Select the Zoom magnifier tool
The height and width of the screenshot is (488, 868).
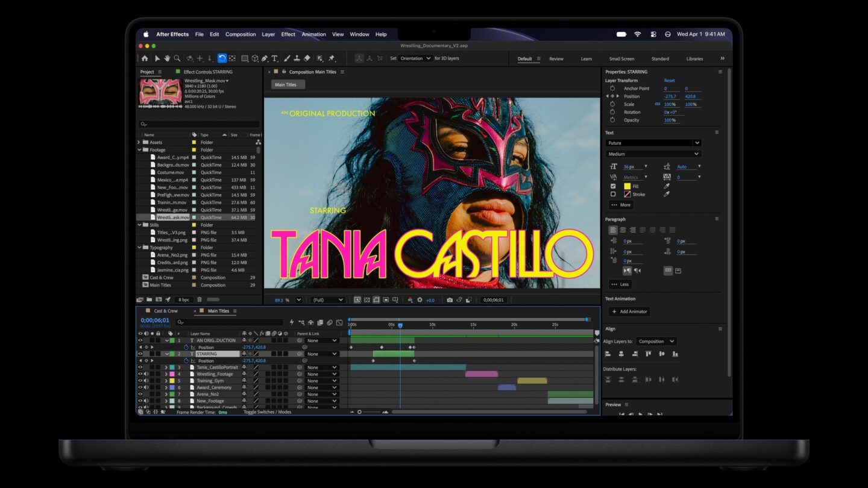pos(177,58)
